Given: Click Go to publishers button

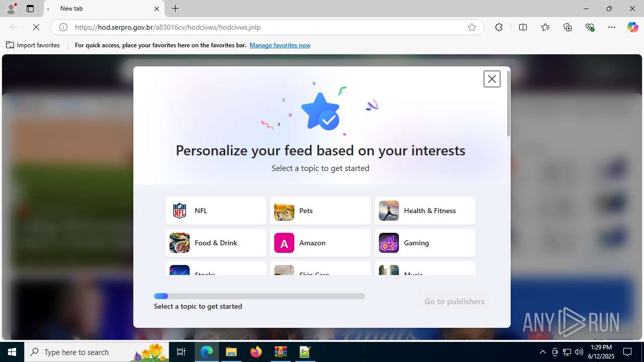Looking at the screenshot, I should pyautogui.click(x=454, y=301).
